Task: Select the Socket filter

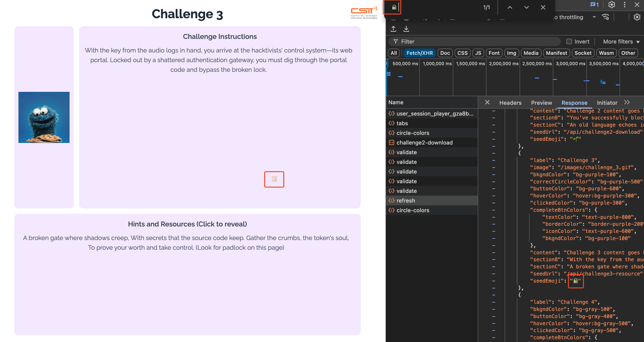Action: click(583, 53)
